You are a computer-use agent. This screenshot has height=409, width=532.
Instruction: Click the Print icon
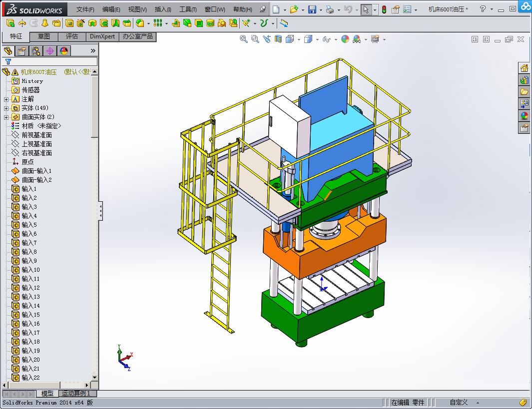pyautogui.click(x=329, y=9)
